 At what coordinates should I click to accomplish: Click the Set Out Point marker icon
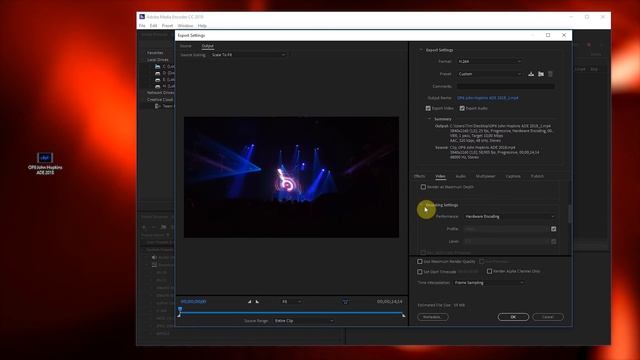click(257, 302)
